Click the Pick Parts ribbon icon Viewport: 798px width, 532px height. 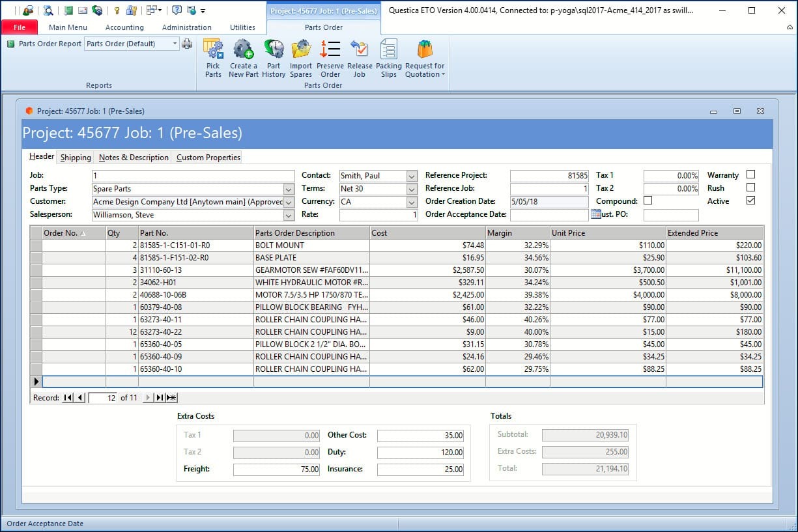tap(213, 57)
